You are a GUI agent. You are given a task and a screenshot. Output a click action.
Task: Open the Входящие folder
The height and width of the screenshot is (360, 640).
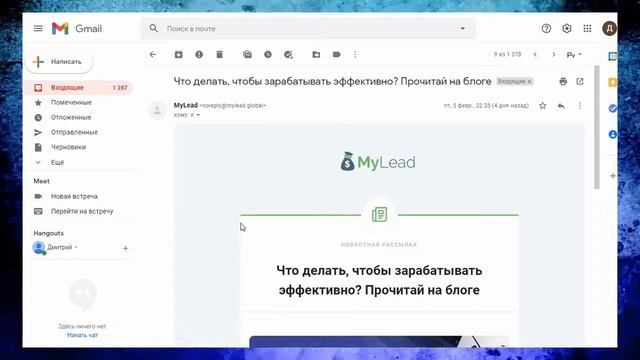pyautogui.click(x=79, y=87)
